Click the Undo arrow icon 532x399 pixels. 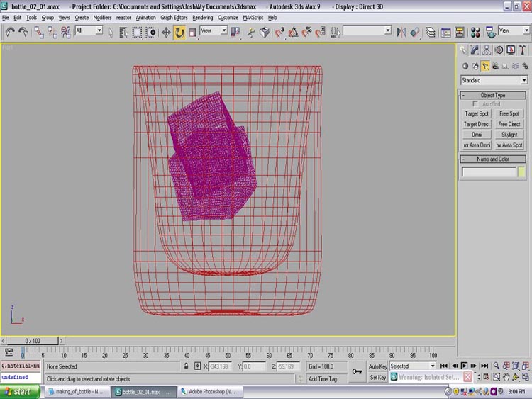10,32
